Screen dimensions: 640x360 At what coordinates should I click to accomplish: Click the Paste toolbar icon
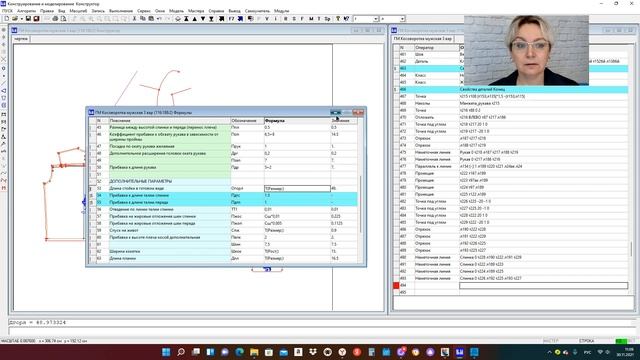coord(151,19)
